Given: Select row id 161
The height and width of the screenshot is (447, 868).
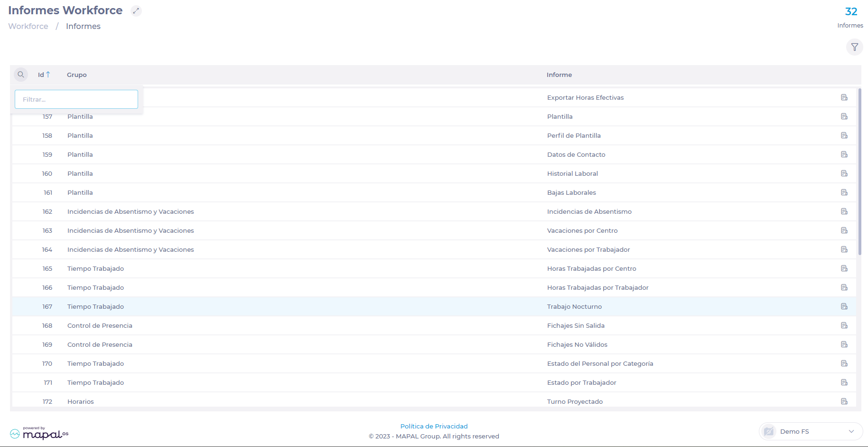Looking at the screenshot, I should (x=48, y=192).
